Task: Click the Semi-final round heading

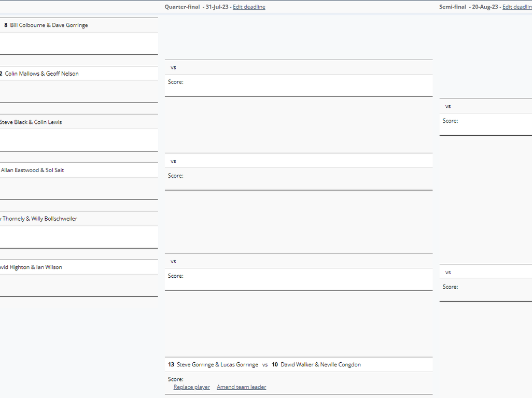Action: (452, 7)
